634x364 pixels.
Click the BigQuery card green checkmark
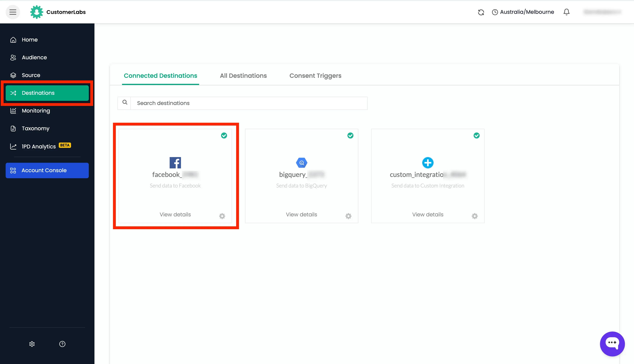click(350, 136)
